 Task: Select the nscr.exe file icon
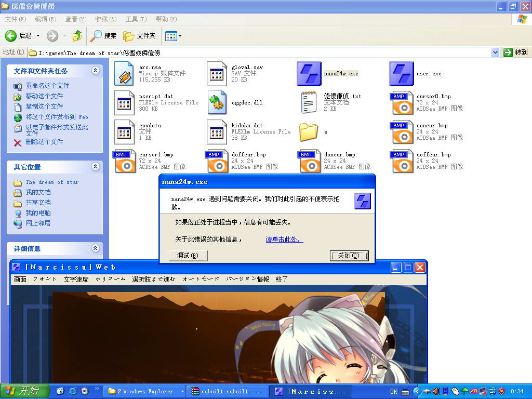coord(402,74)
